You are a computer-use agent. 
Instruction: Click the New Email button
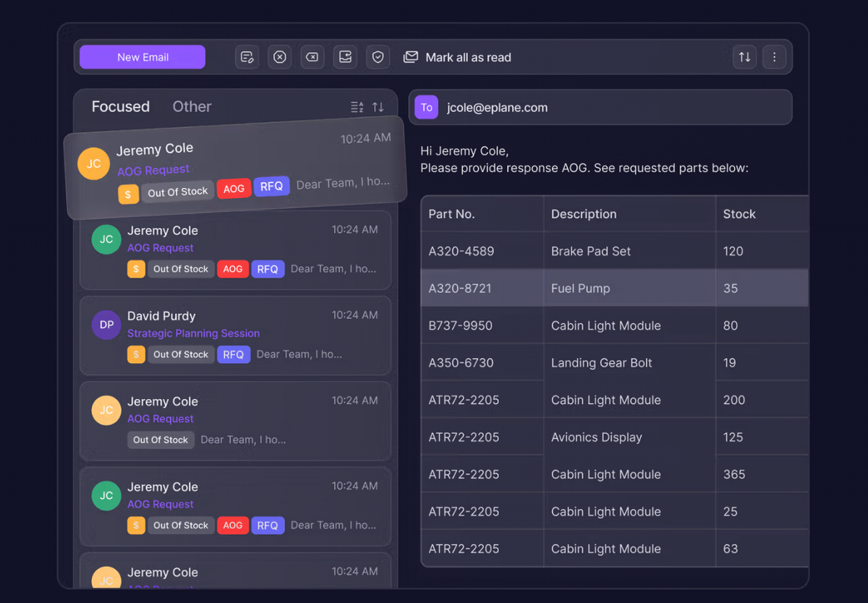click(x=142, y=56)
